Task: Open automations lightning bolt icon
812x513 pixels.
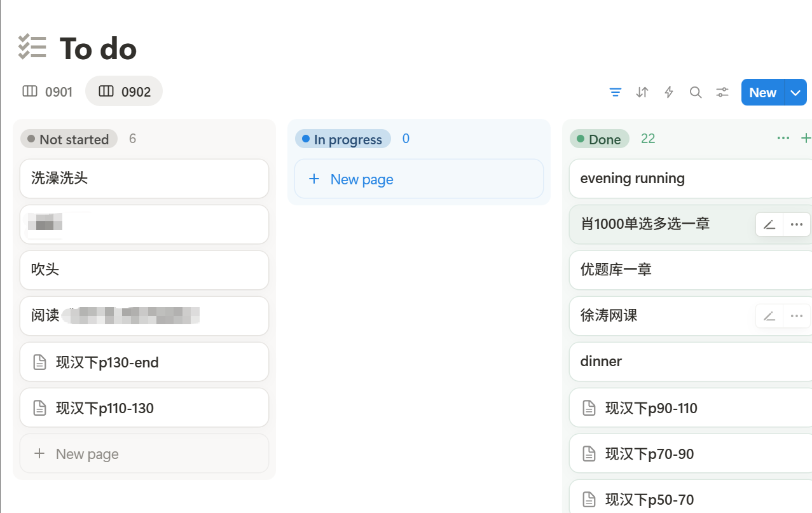Action: pos(669,92)
